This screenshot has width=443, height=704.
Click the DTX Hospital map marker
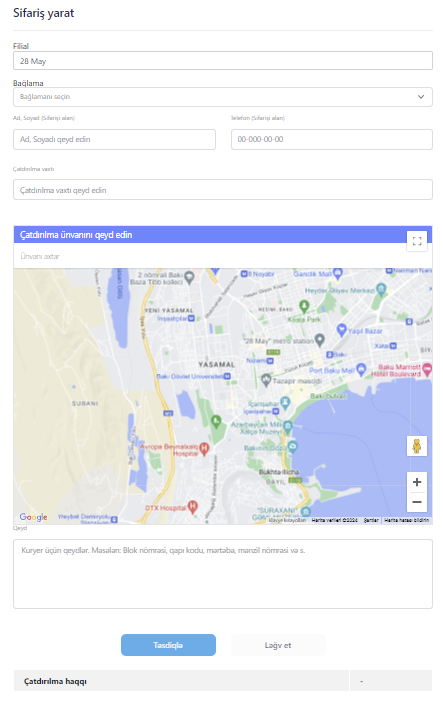193,507
